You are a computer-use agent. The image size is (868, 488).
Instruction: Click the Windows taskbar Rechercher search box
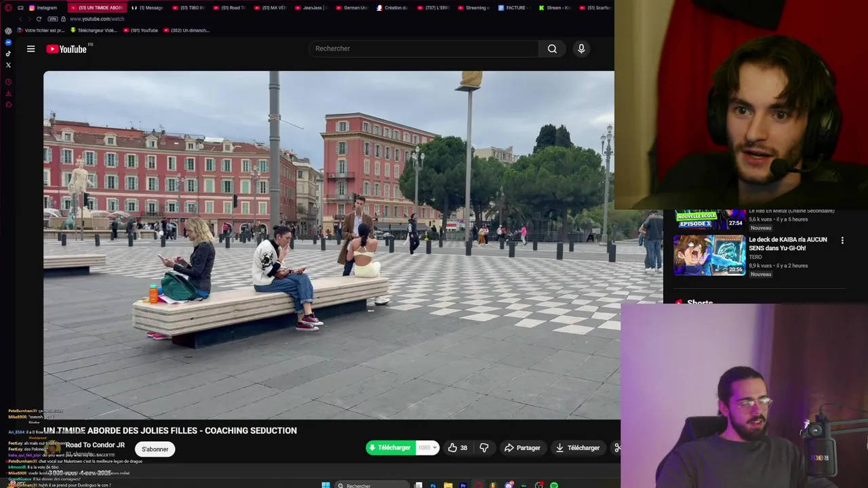(x=373, y=485)
